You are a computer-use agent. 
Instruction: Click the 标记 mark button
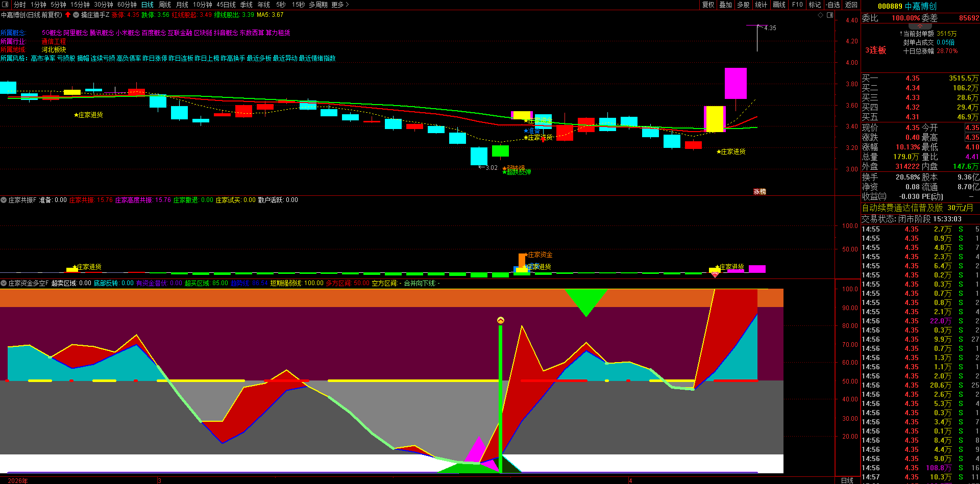click(815, 5)
